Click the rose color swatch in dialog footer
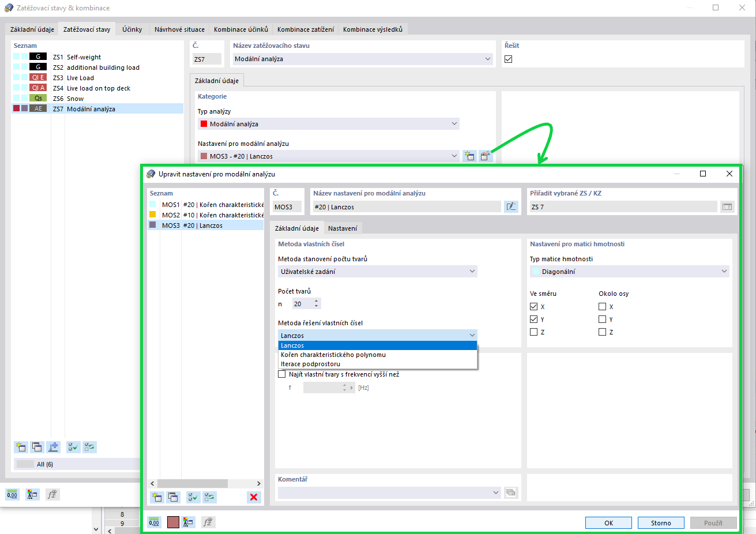Image resolution: width=756 pixels, height=534 pixels. click(173, 522)
